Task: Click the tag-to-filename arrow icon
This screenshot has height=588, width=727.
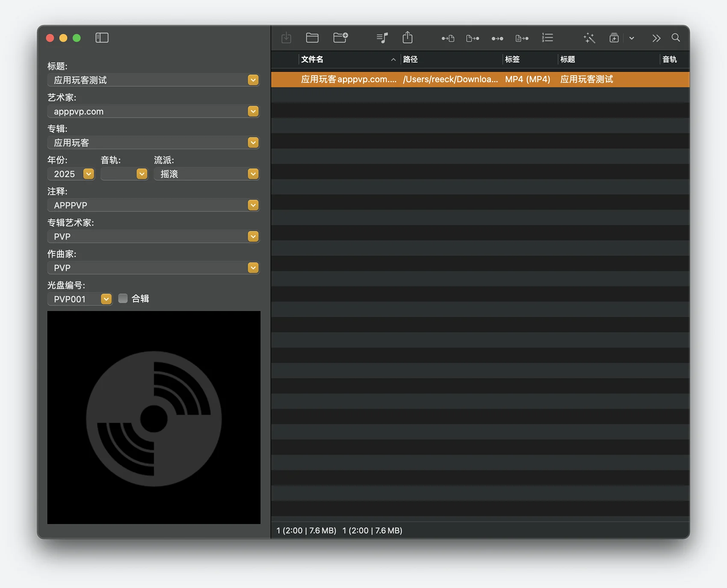Action: (448, 38)
